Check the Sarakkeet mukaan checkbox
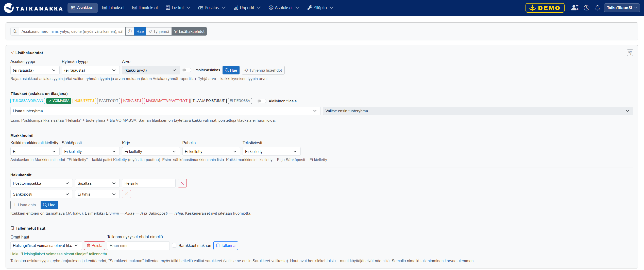The height and width of the screenshot is (270, 644). click(x=174, y=246)
